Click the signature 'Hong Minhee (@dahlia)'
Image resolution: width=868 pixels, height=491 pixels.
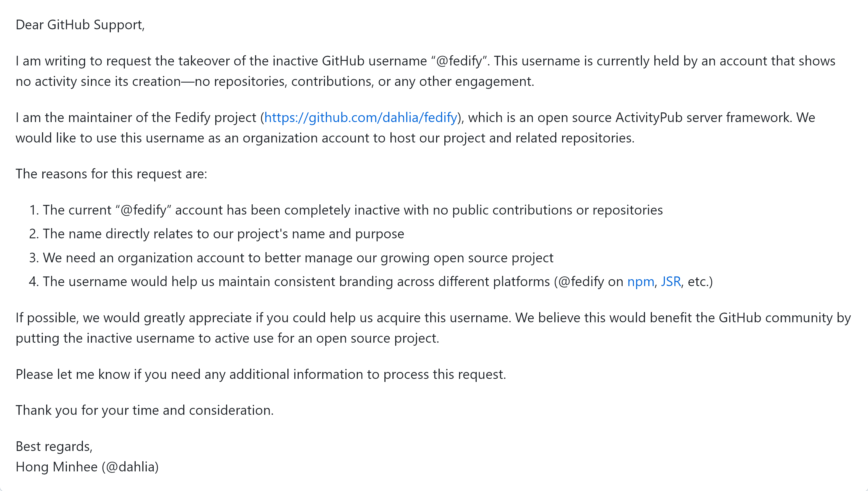coord(87,467)
